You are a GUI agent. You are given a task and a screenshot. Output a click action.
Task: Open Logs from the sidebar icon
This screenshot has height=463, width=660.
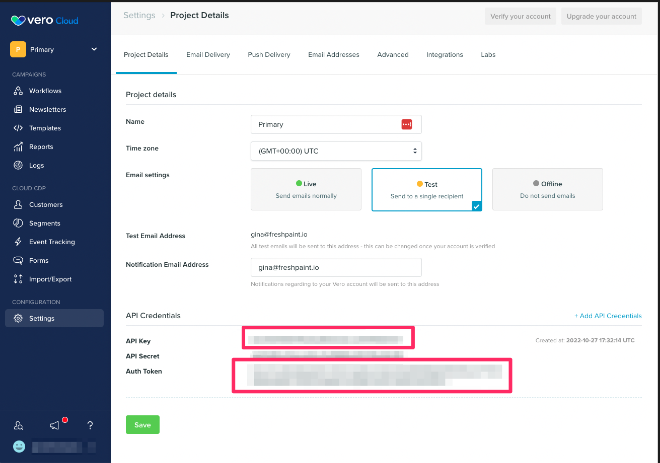18,165
